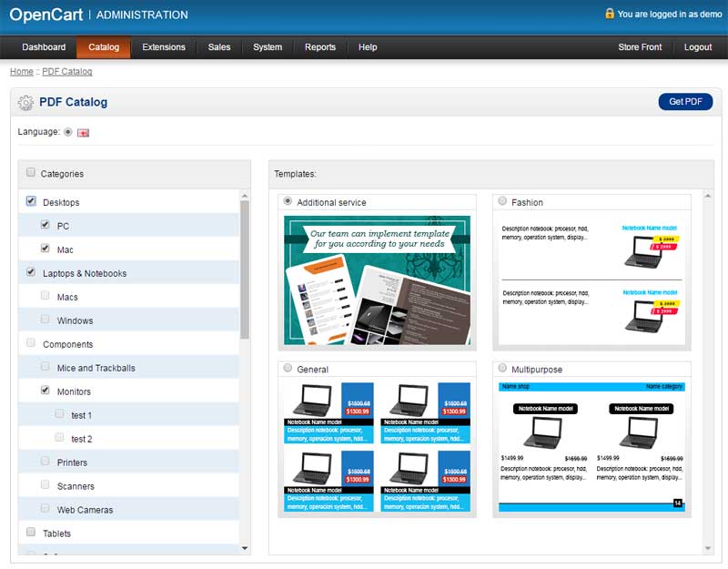728x569 pixels.
Task: Select the language radio button
Action: [67, 132]
